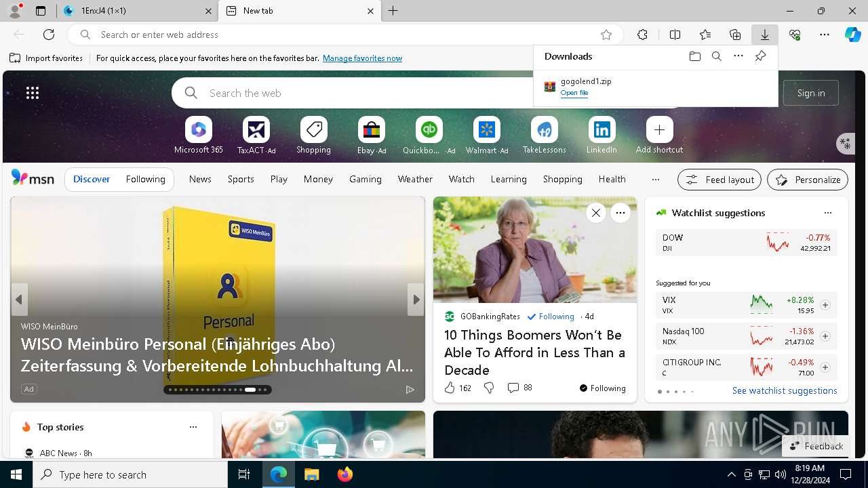Image resolution: width=868 pixels, height=488 pixels.
Task: Open Shopping shortcut tile
Action: (313, 135)
